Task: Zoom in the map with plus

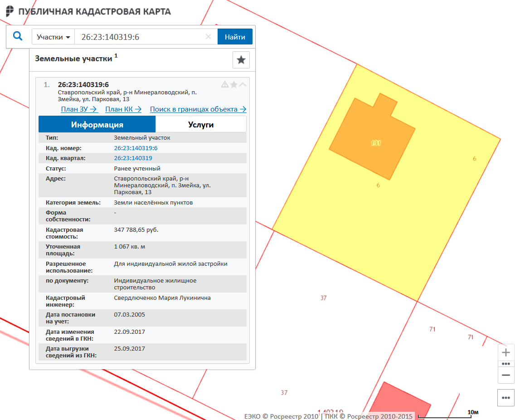Action: 506,352
